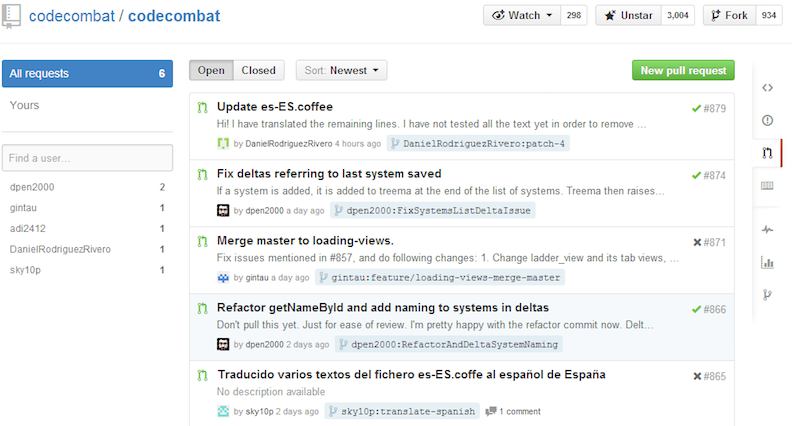The image size is (792, 426).
Task: Select the Pull Requests icon in right sidebar
Action: [767, 153]
